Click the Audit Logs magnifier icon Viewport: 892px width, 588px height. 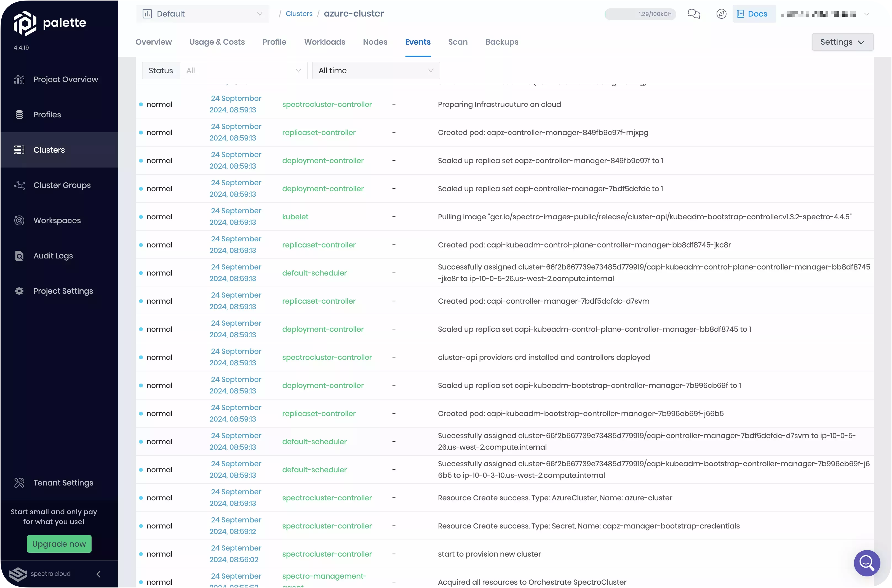click(19, 256)
